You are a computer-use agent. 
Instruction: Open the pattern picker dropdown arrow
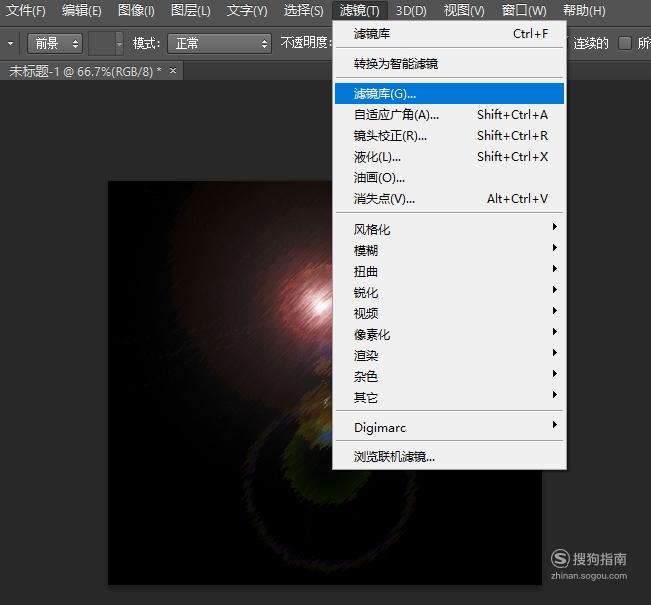[x=119, y=43]
